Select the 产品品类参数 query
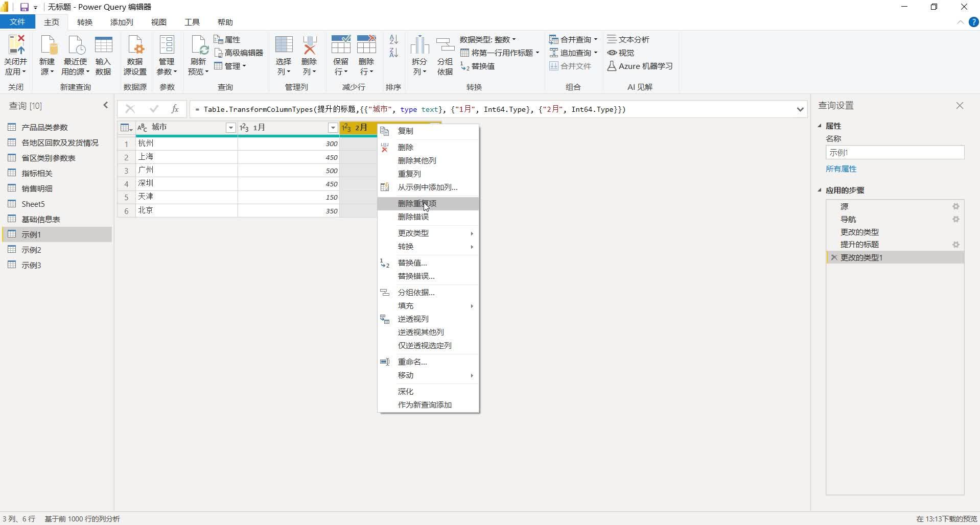 tap(57, 127)
